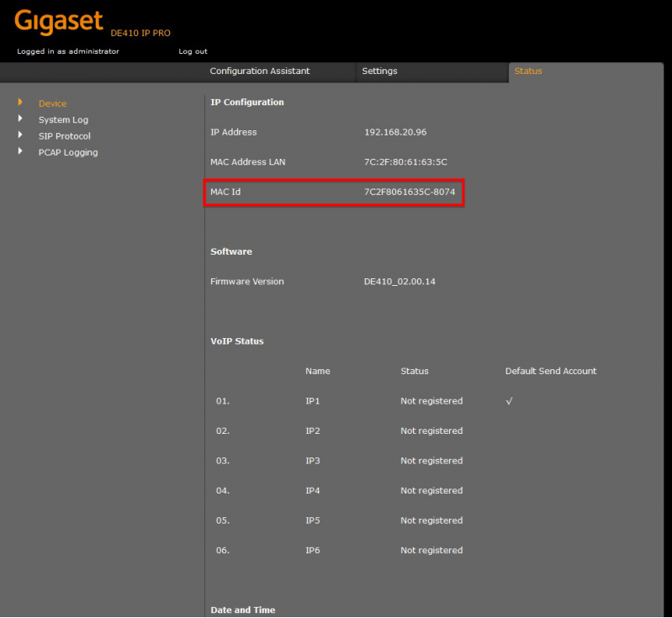
Task: Click row number 02. in VoIP table
Action: pyautogui.click(x=222, y=430)
